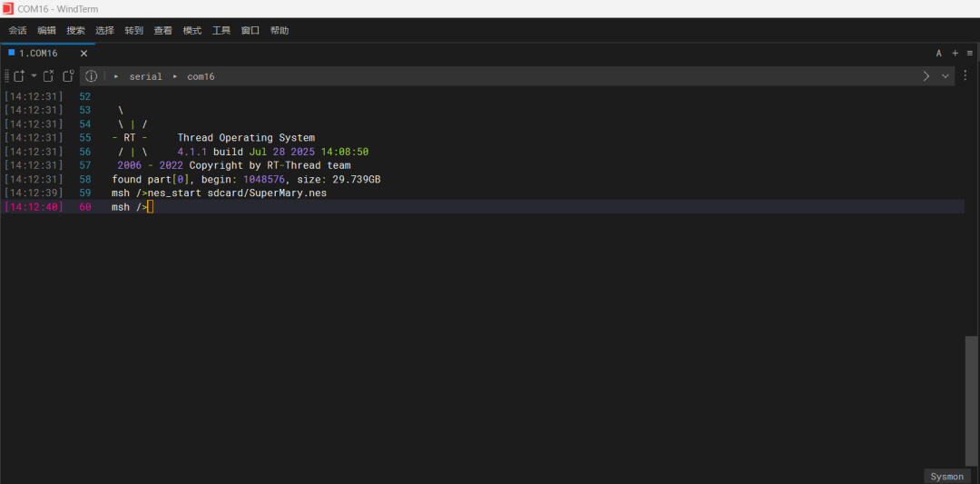Click the vertical scrollbar thumb
The height and width of the screenshot is (484, 980).
point(971,400)
